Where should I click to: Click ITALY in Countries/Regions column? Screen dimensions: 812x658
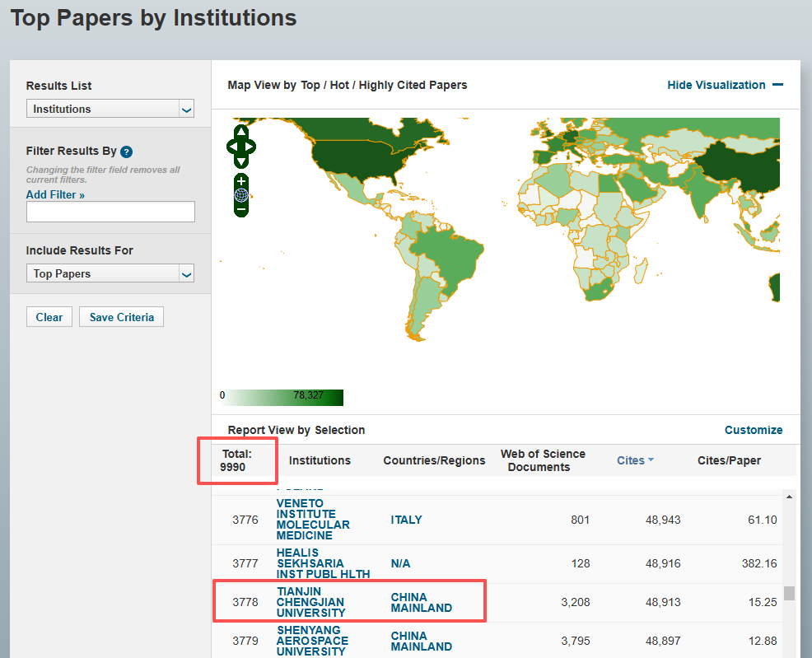click(406, 520)
